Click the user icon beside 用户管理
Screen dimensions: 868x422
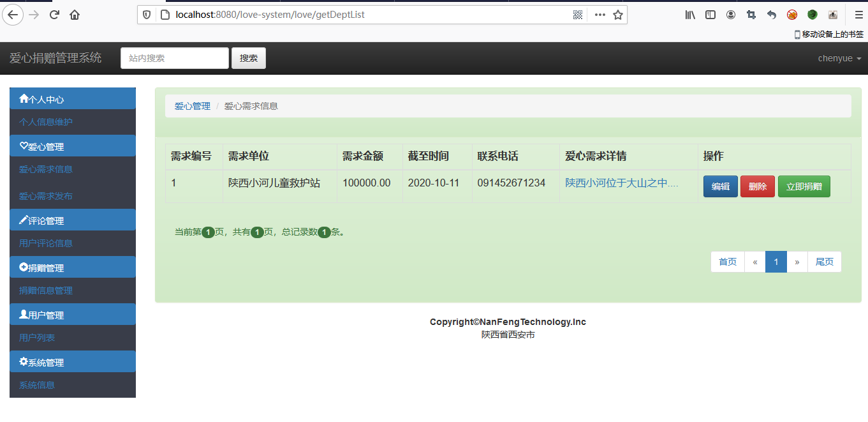(24, 314)
